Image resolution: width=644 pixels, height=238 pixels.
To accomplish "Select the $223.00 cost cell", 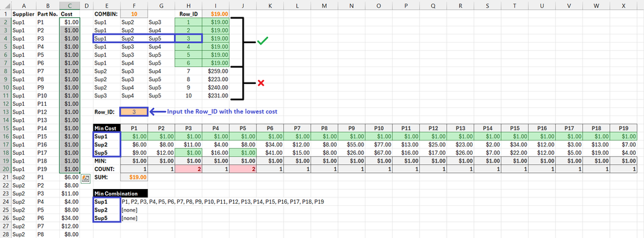I will pyautogui.click(x=215, y=79).
